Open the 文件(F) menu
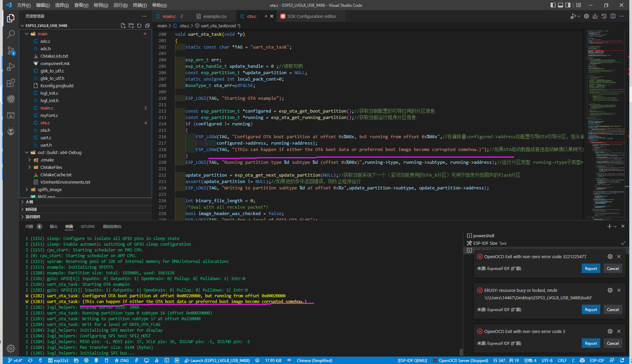 [x=24, y=5]
